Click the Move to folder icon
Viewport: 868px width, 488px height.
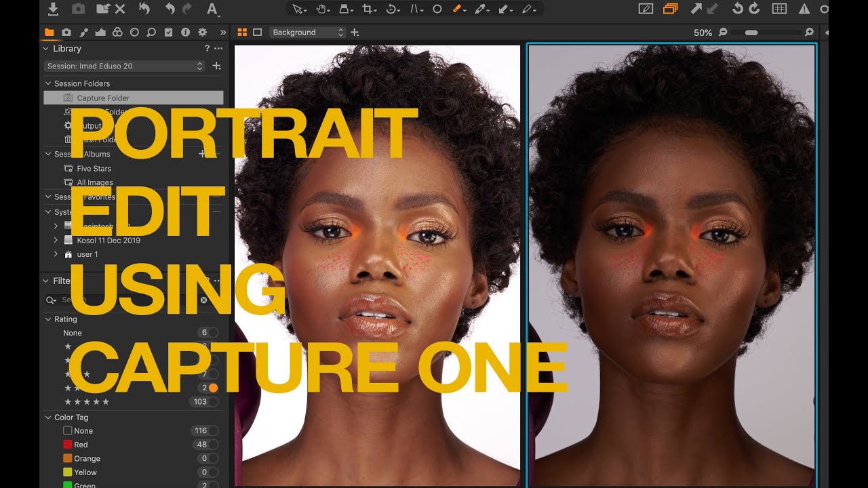102,9
